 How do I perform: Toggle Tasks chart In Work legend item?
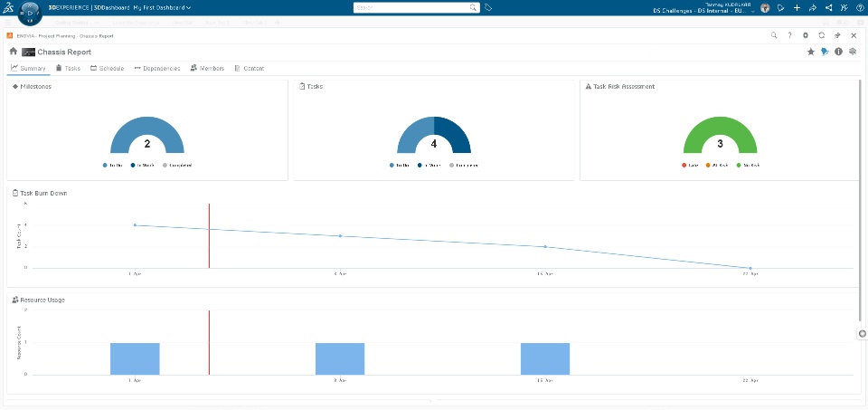[x=429, y=165]
